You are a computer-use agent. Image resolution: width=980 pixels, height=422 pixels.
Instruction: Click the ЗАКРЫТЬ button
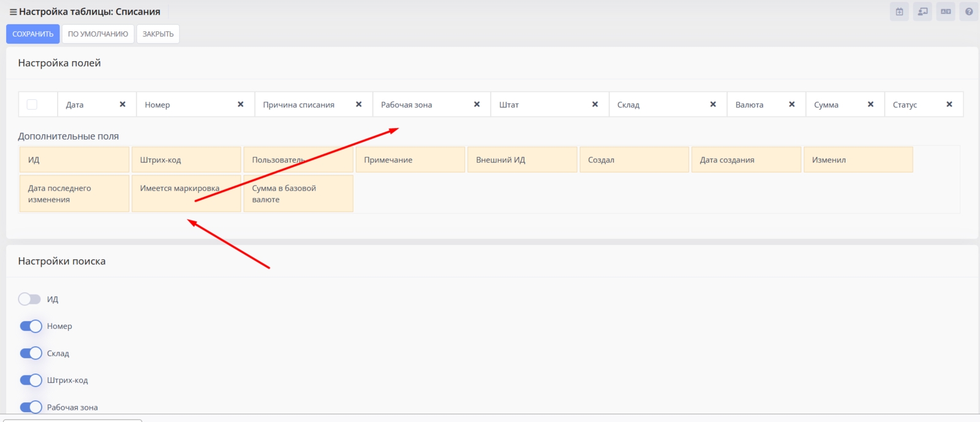(158, 34)
